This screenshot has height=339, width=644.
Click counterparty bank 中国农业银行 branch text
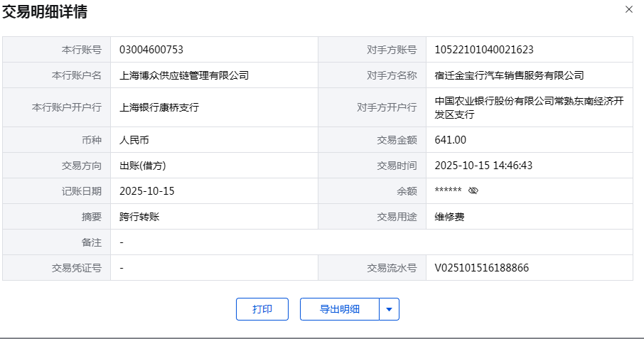point(529,108)
